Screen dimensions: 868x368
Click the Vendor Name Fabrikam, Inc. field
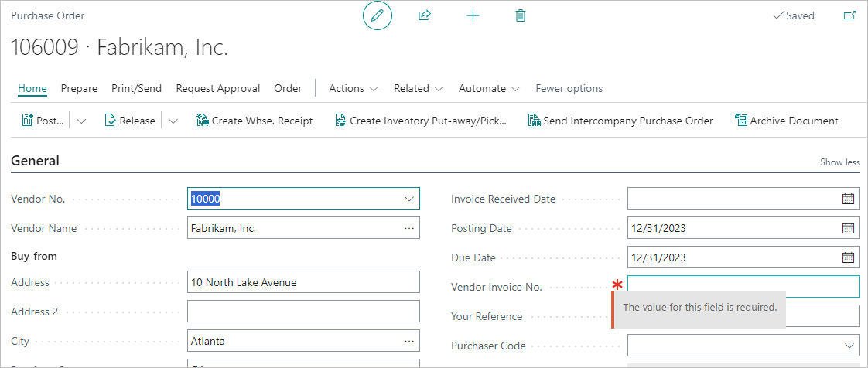pos(303,228)
